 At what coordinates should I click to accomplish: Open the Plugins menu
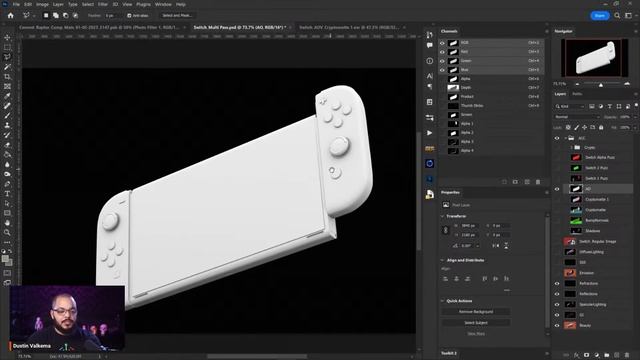pos(143,4)
